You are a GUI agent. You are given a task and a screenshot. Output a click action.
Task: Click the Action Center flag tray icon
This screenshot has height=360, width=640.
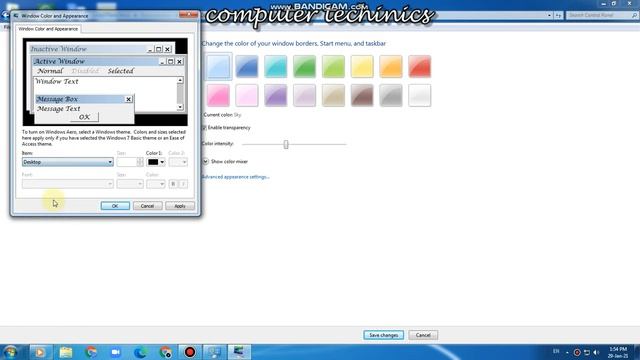click(587, 352)
